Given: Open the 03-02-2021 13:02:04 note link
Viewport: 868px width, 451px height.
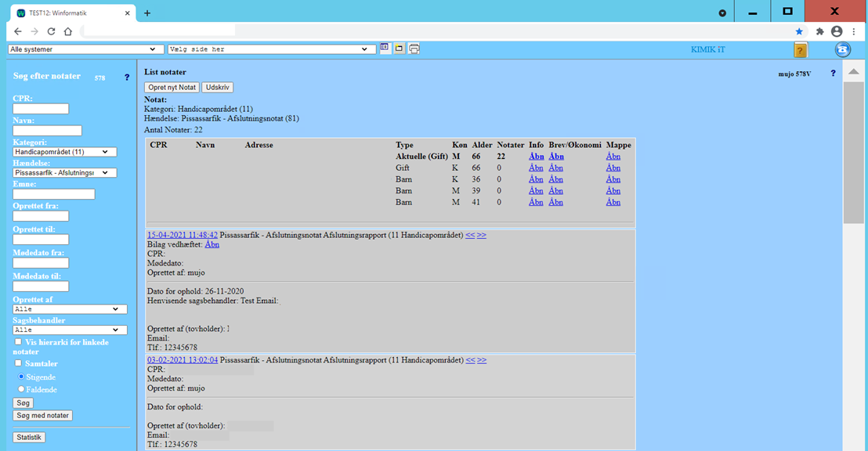Looking at the screenshot, I should pyautogui.click(x=182, y=360).
